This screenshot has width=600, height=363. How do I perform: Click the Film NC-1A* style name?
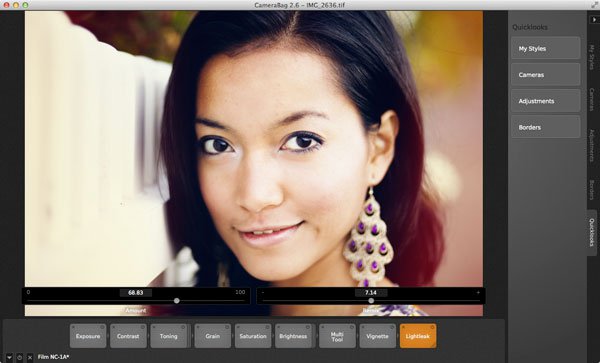pyautogui.click(x=53, y=357)
